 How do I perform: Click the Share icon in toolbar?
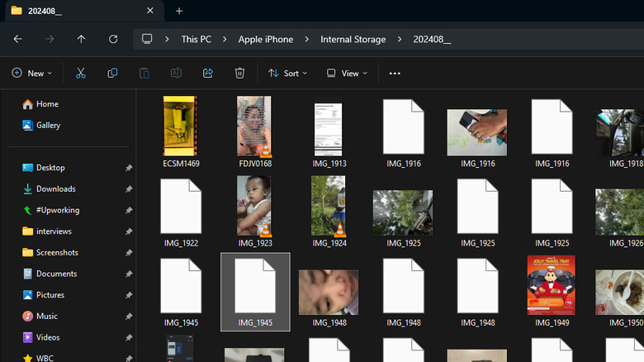click(x=208, y=73)
